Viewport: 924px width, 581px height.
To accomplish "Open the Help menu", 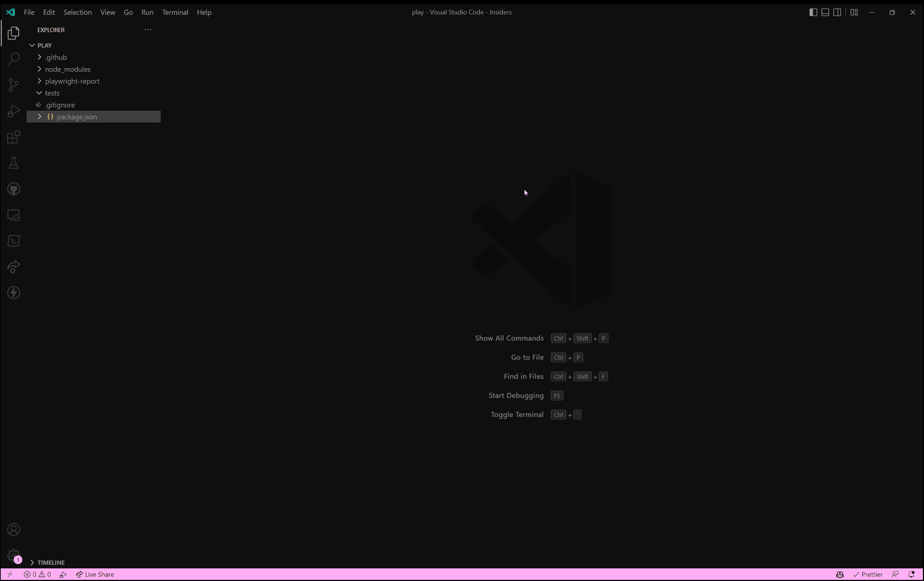I will (x=204, y=12).
